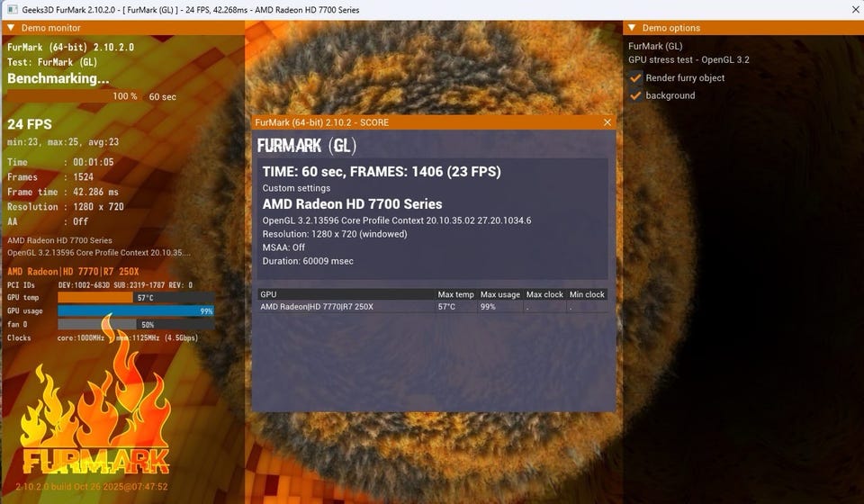Viewport: 864px width, 504px height.
Task: Click the Demo monitor panel header
Action: tap(123, 28)
